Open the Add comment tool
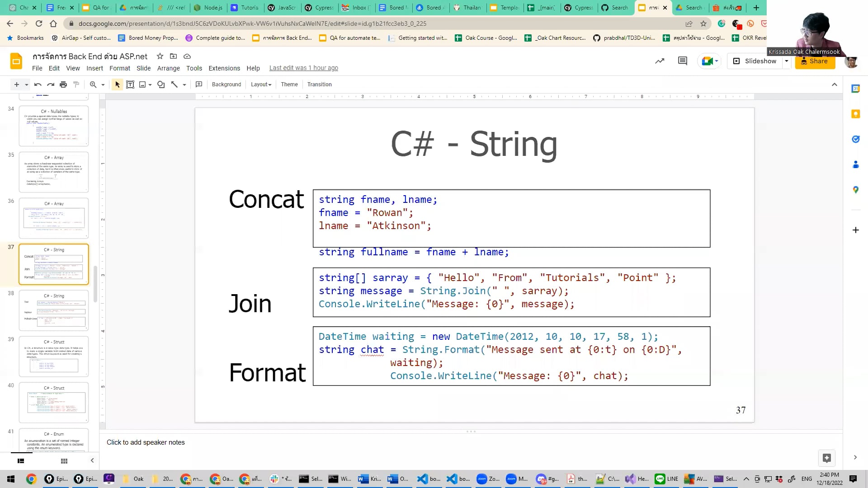Image resolution: width=868 pixels, height=488 pixels. pyautogui.click(x=198, y=84)
